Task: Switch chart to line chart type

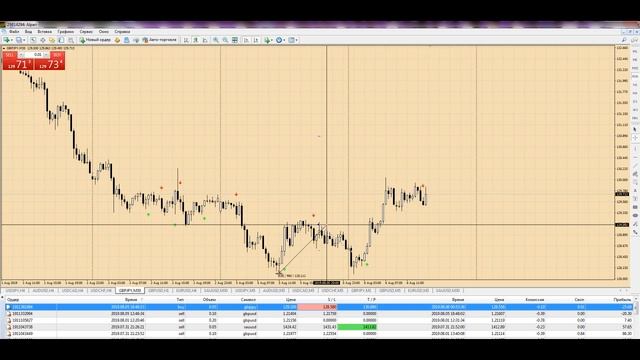Action: tap(205, 40)
